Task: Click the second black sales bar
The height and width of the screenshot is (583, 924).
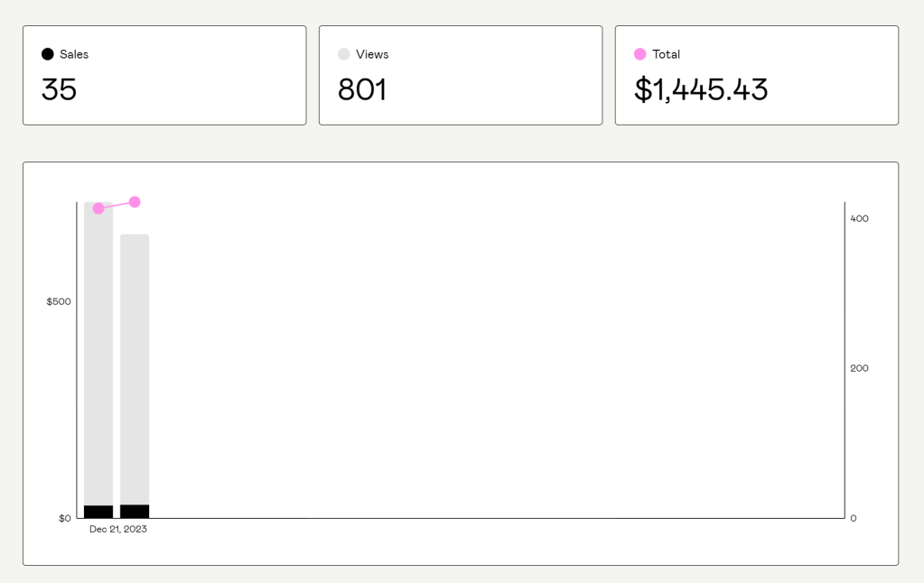Action: click(135, 512)
